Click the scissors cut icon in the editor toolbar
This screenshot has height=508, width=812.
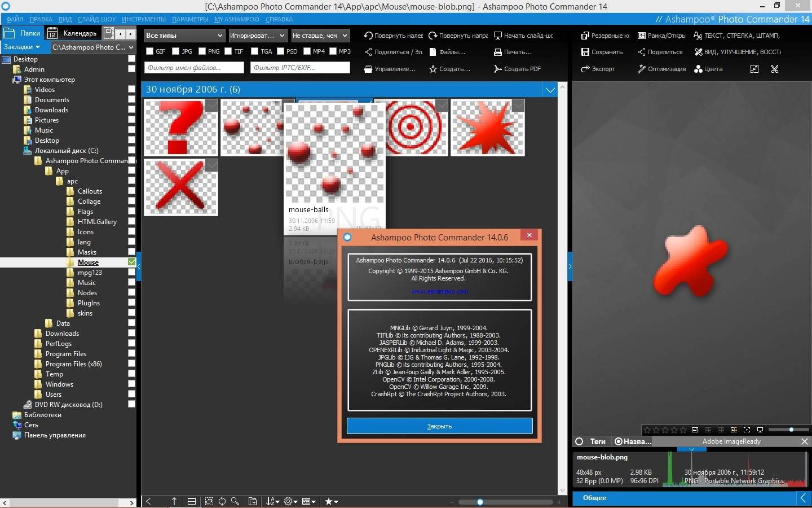point(775,69)
